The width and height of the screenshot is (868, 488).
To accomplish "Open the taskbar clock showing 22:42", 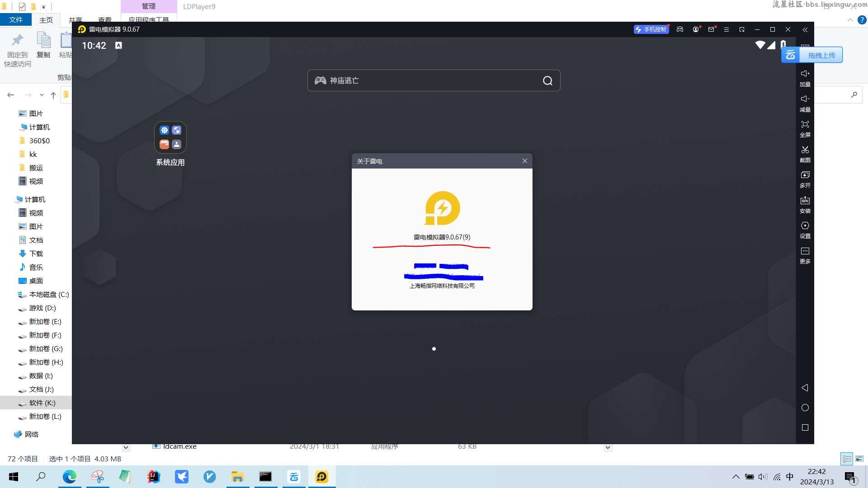I will [817, 477].
